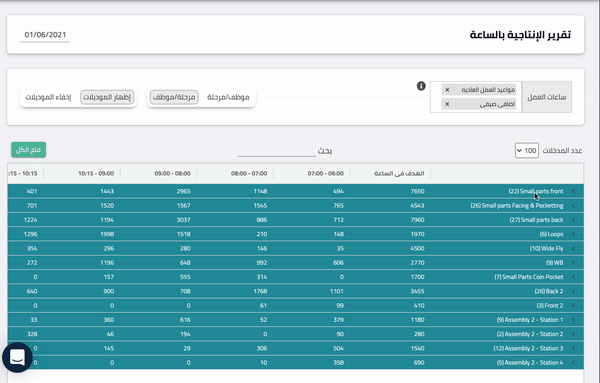The width and height of the screenshot is (600, 383).
Task: Select the مرحلة/موظف view toggle
Action: (x=174, y=97)
